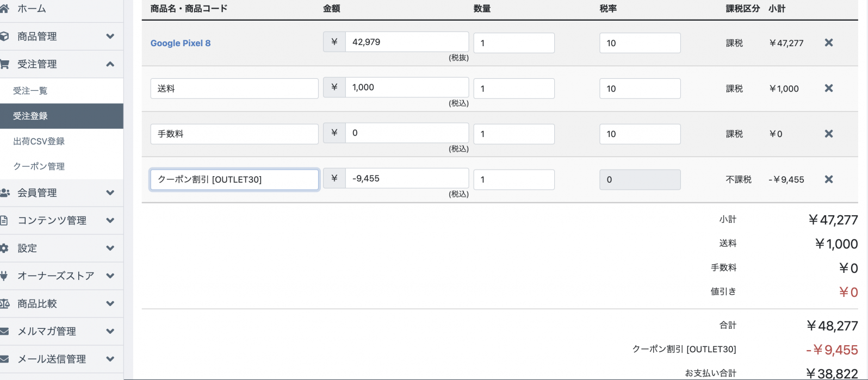Click the 会員管理 users icon

click(4, 192)
